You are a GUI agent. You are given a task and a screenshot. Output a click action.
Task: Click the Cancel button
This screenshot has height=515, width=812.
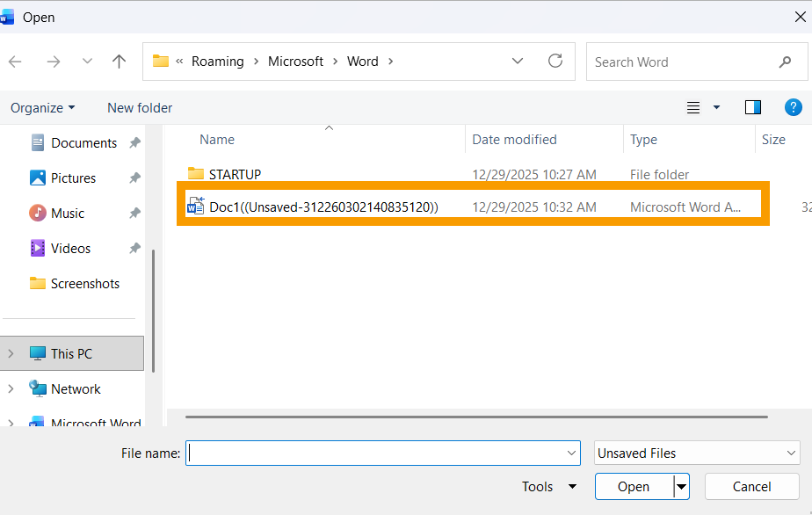[751, 487]
